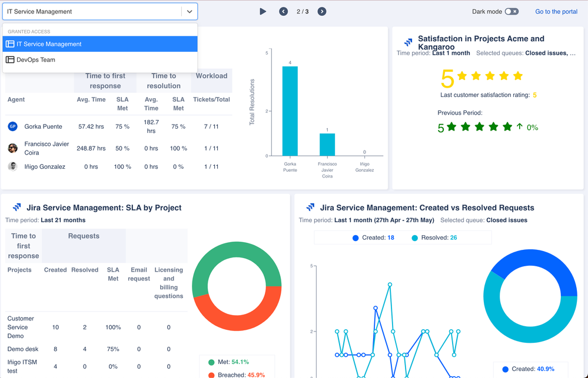The height and width of the screenshot is (378, 588).
Task: Click the IT Service Management selector field
Action: pos(99,12)
